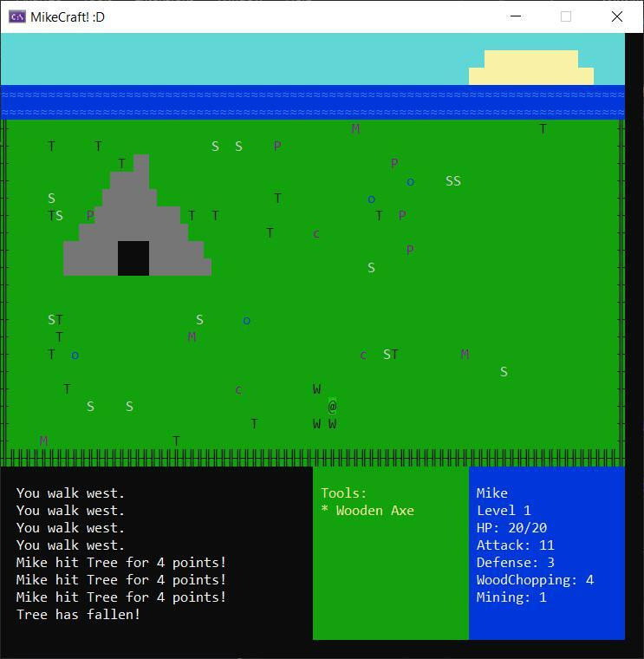
Task: Click the "MikeCraft! :D" window title
Action: click(68, 16)
